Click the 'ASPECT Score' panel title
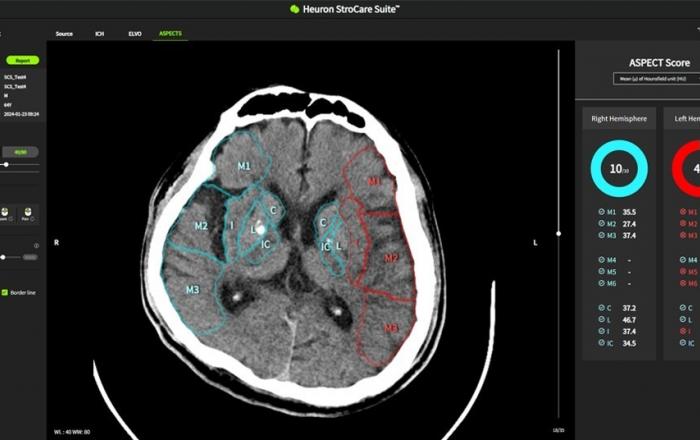 659,63
